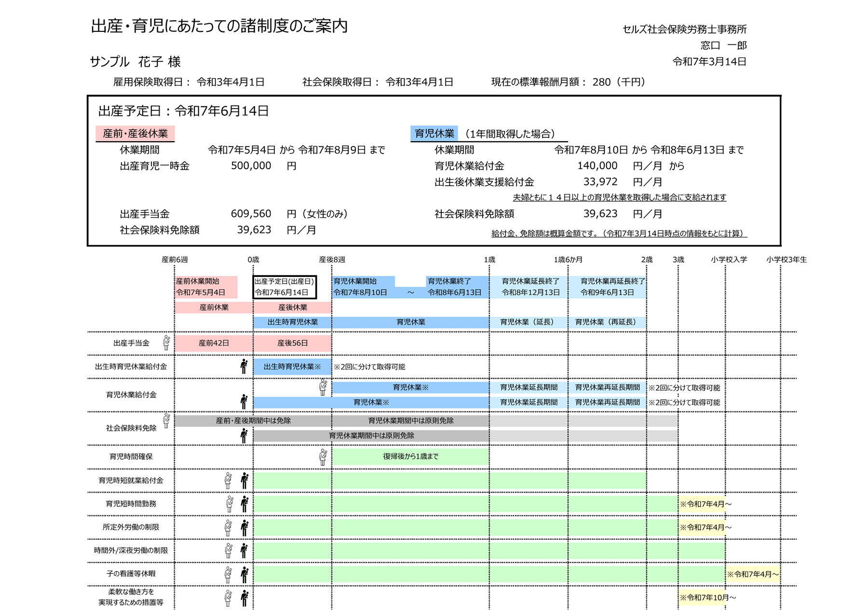Click the pink 産前・産後休業 section header
The height and width of the screenshot is (616, 868).
(135, 134)
